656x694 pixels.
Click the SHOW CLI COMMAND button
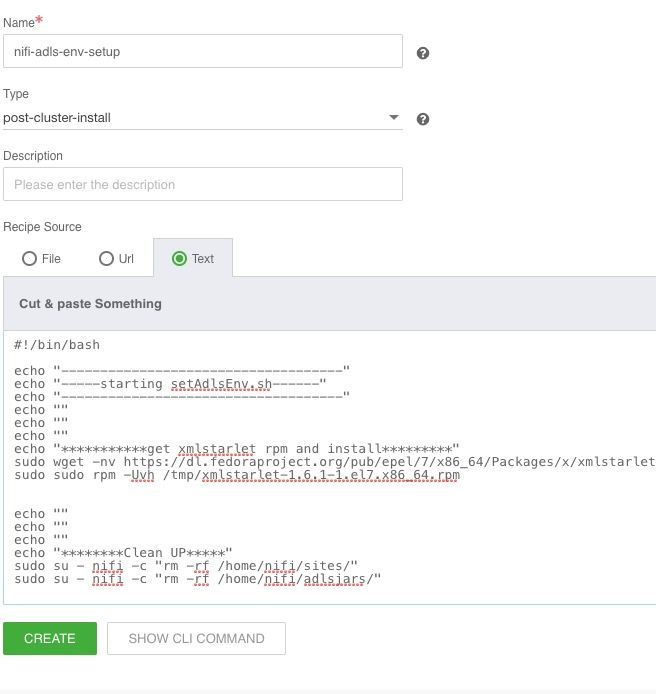coord(196,638)
